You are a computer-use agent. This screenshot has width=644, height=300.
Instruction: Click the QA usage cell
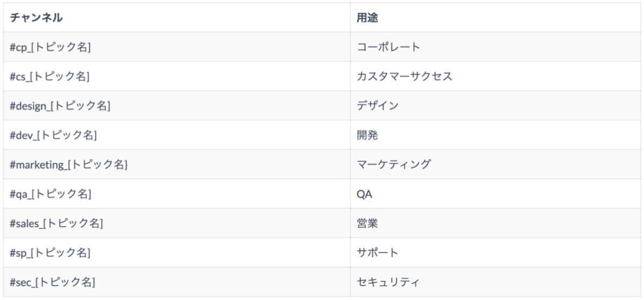496,194
